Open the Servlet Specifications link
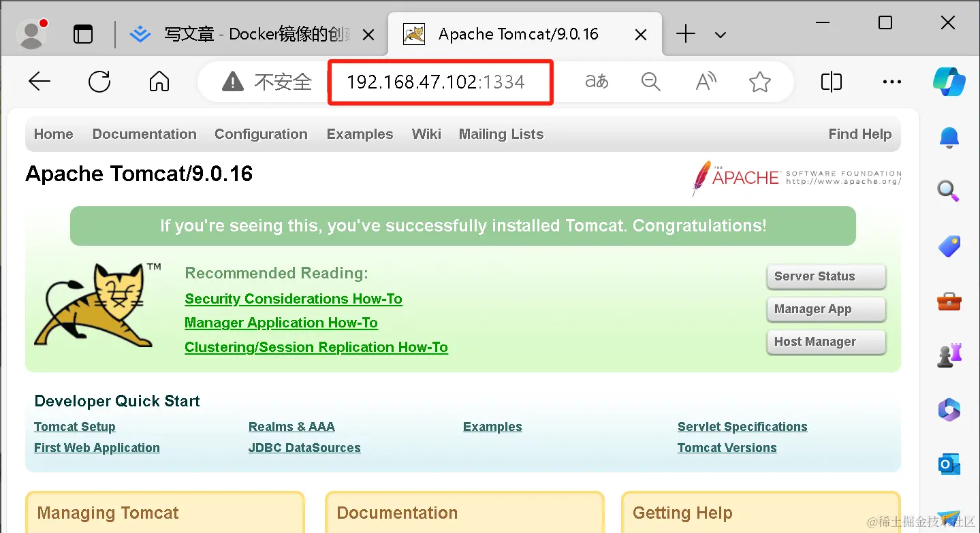This screenshot has height=533, width=980. pos(742,427)
